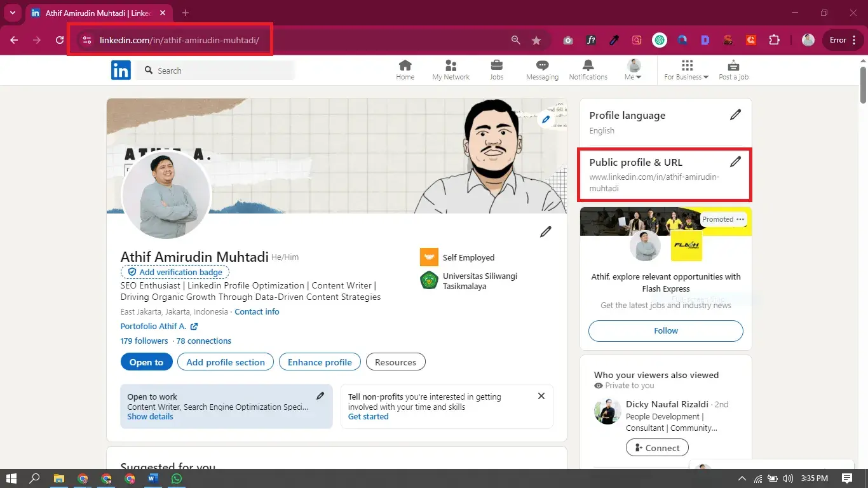This screenshot has height=488, width=868.
Task: Edit the cover background photo pencil
Action: click(545, 119)
